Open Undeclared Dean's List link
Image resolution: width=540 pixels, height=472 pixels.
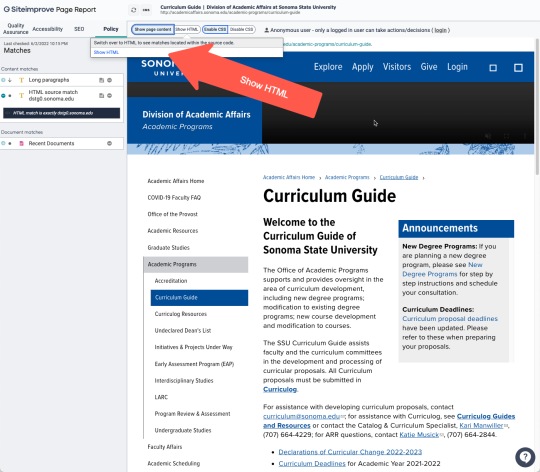183,331
